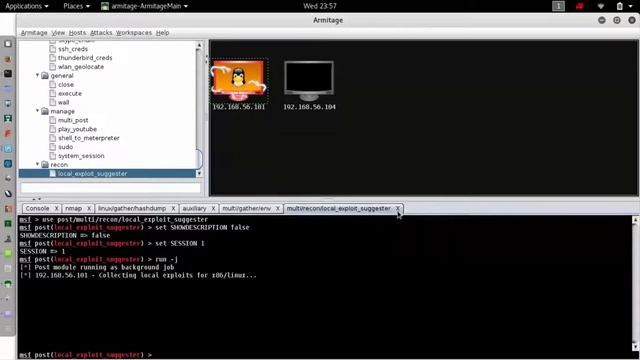640x360 pixels.
Task: Select the compromised host 192.168.56.101 icon
Action: (x=238, y=80)
